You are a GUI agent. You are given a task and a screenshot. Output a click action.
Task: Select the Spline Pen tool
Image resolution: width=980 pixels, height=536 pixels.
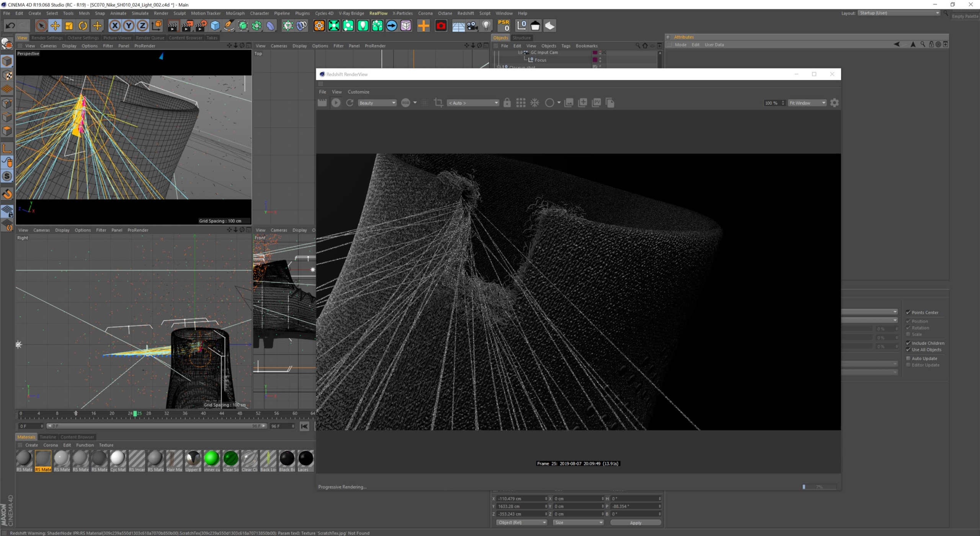tap(229, 26)
